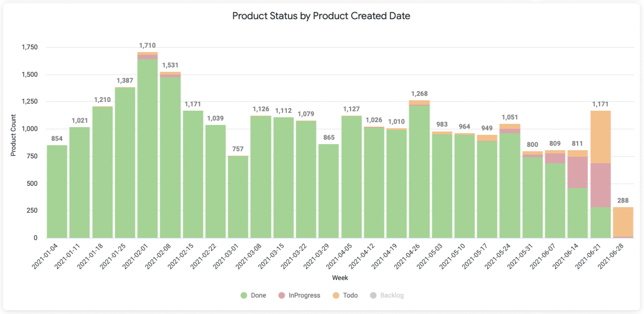Select the green Done segment of 2021-06-21 bar
This screenshot has width=644, height=314.
click(x=600, y=222)
